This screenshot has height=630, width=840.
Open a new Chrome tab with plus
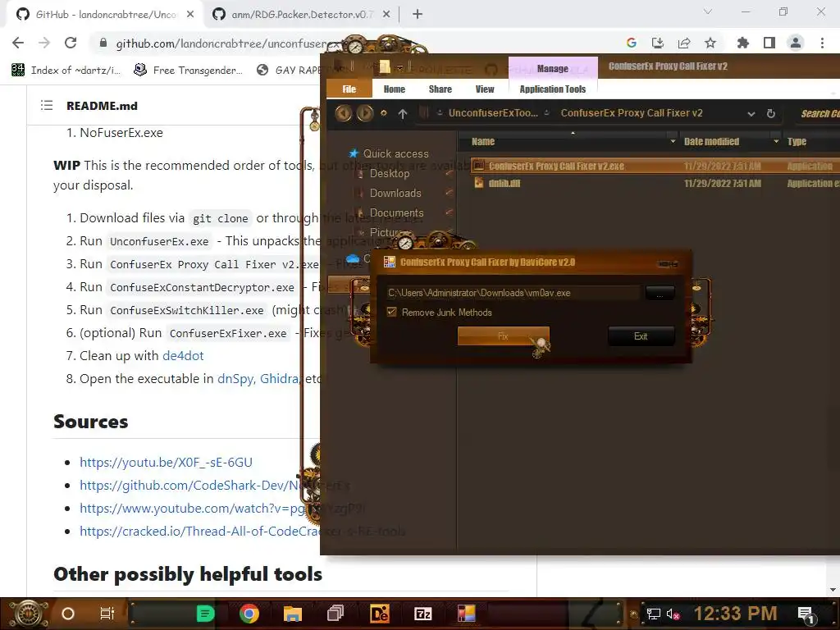418,15
